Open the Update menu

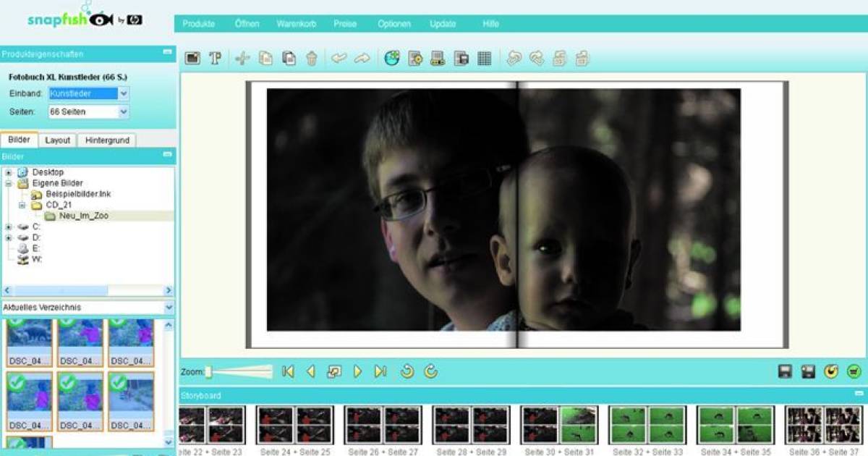pyautogui.click(x=443, y=24)
